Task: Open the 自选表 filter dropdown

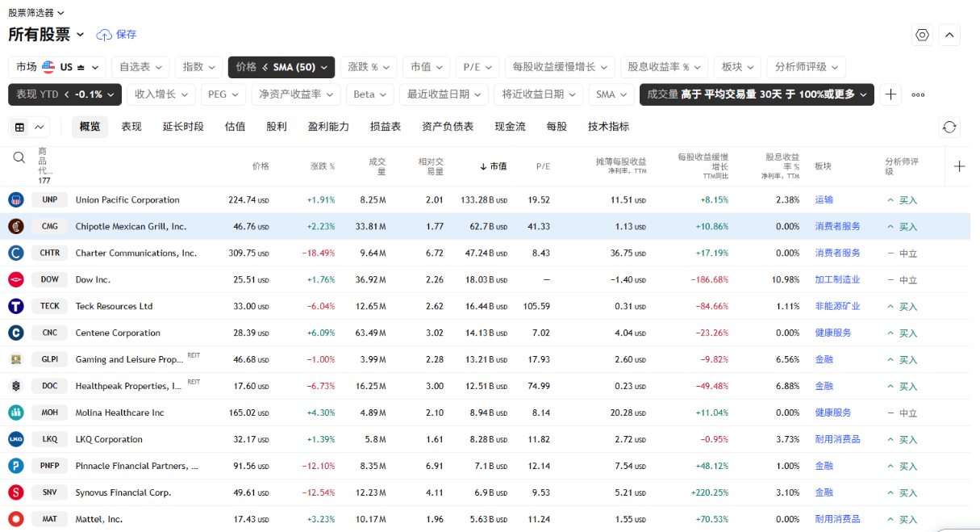Action: pyautogui.click(x=140, y=67)
